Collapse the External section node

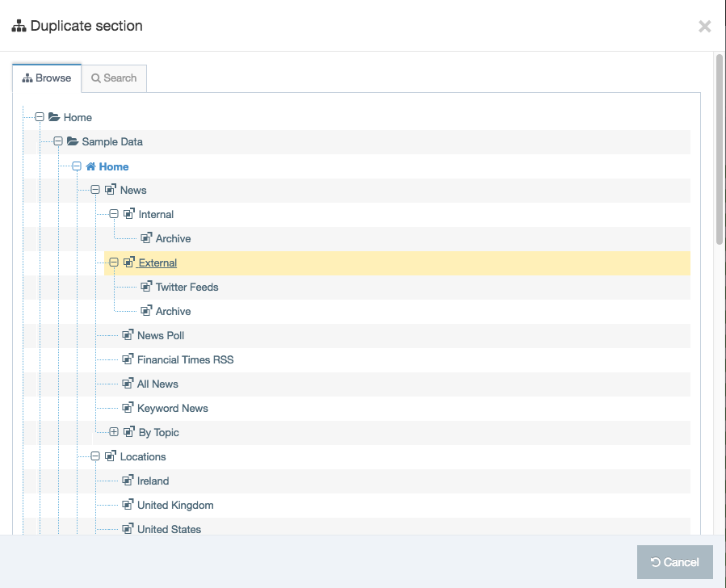pyautogui.click(x=114, y=262)
